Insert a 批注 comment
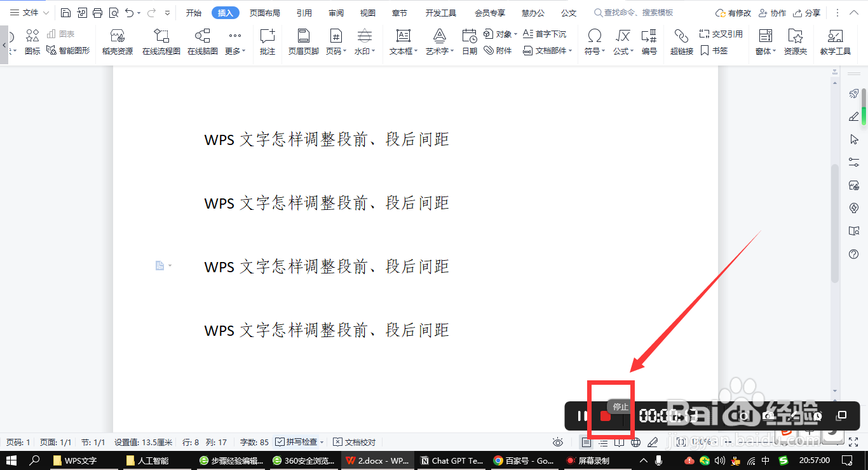Image resolution: width=868 pixels, height=470 pixels. [x=268, y=42]
